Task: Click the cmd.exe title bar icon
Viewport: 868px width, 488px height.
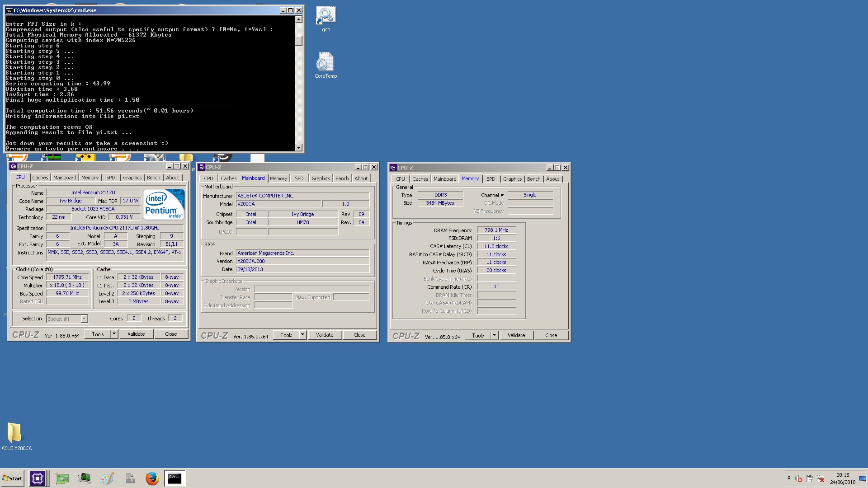Action: pyautogui.click(x=9, y=10)
